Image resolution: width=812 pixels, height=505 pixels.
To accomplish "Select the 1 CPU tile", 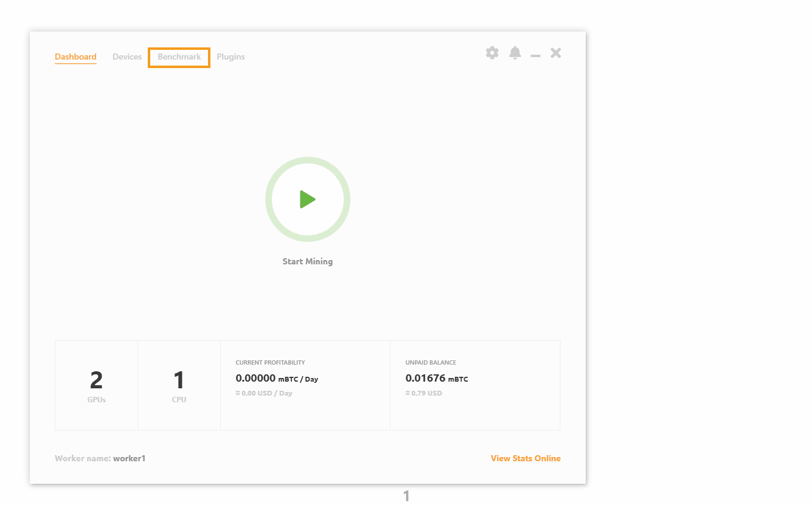I will (179, 385).
